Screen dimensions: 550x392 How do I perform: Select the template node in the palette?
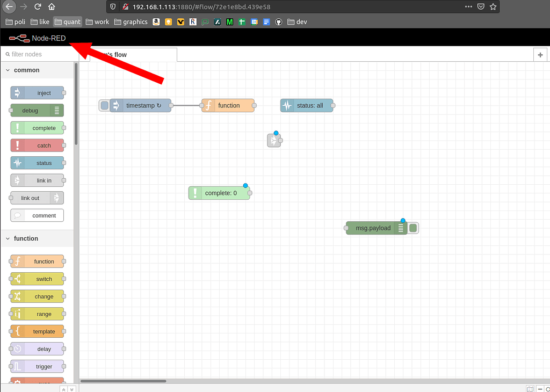[x=37, y=331]
